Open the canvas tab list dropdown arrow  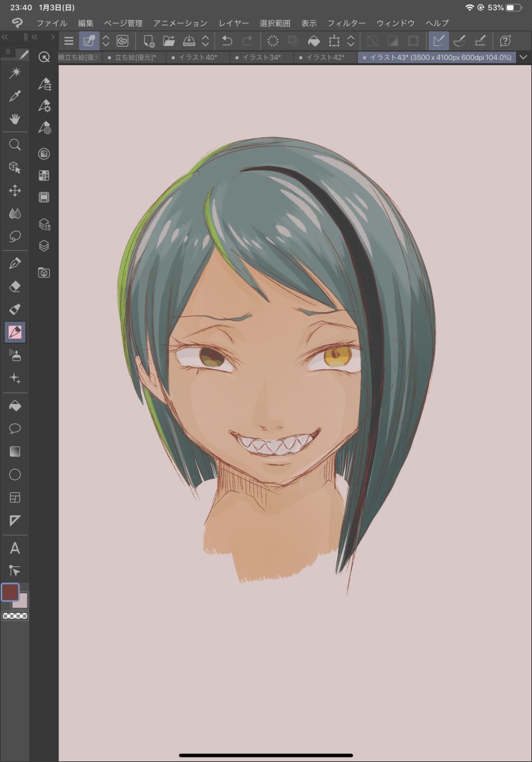[523, 57]
